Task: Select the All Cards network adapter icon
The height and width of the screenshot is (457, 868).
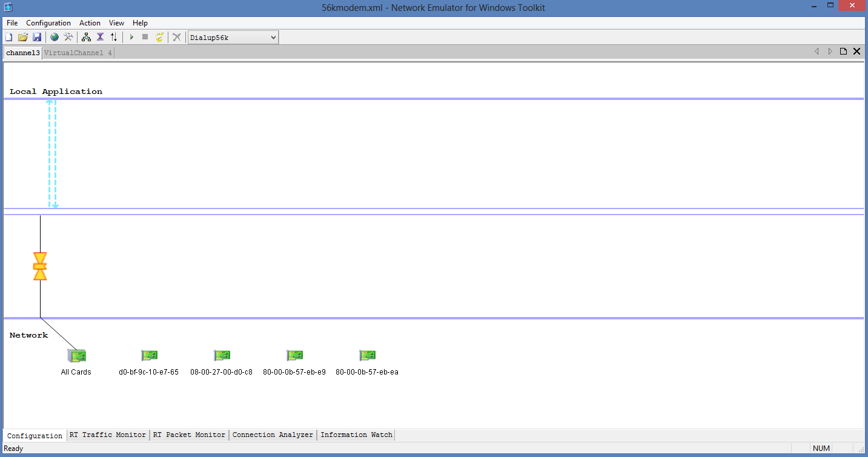Action: (76, 356)
